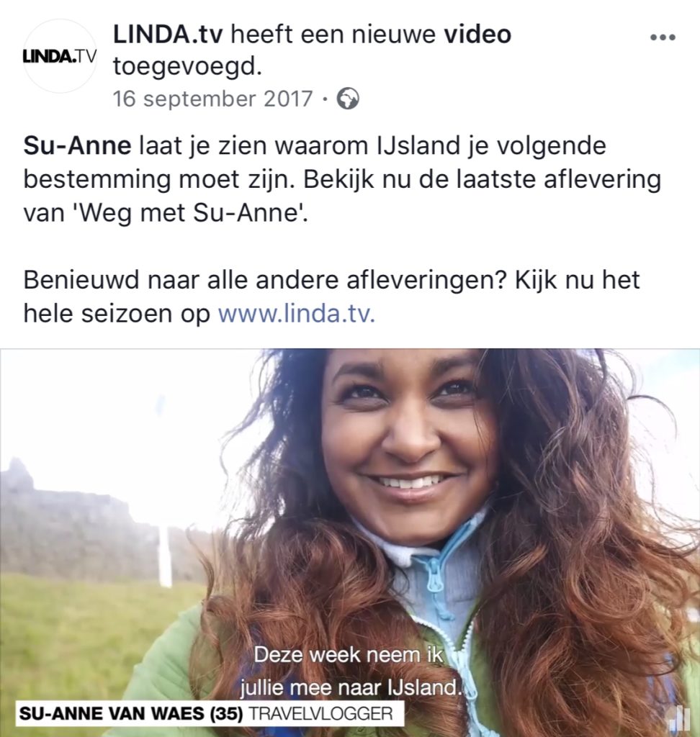Click the LINDA.TV profile picture

[x=60, y=56]
